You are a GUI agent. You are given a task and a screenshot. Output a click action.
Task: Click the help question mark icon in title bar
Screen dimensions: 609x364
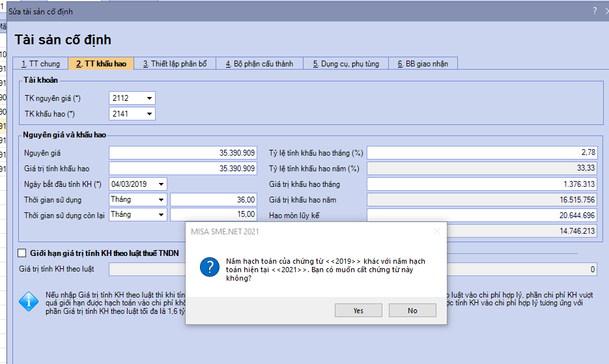click(x=595, y=11)
